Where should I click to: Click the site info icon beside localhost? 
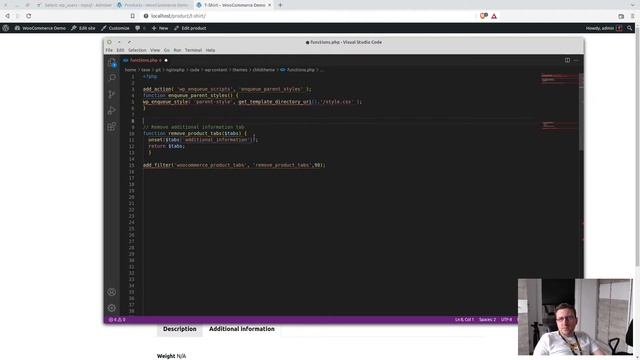[x=146, y=16]
